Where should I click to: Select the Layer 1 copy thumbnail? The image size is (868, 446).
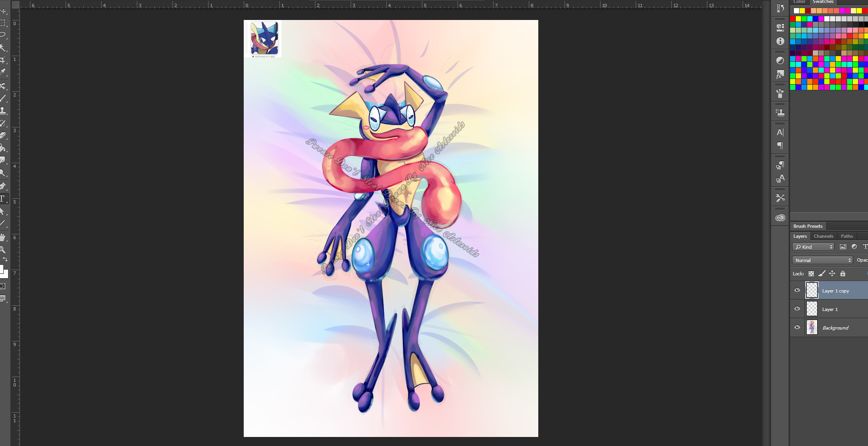812,290
